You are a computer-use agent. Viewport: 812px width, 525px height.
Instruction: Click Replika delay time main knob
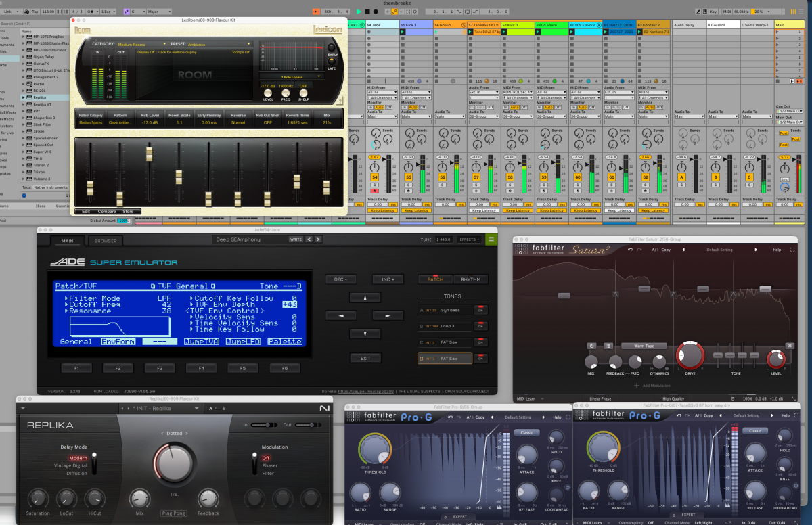coord(175,465)
